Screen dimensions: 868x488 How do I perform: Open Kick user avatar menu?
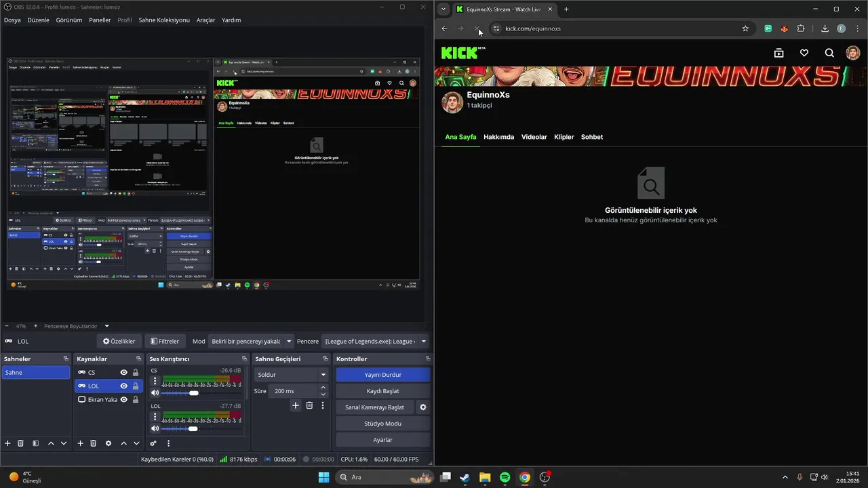pos(853,53)
